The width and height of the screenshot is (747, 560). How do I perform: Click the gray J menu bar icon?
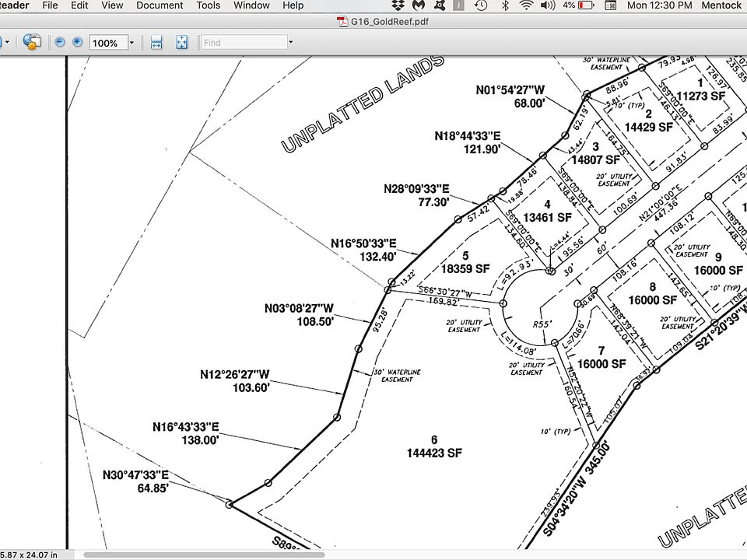(458, 5)
